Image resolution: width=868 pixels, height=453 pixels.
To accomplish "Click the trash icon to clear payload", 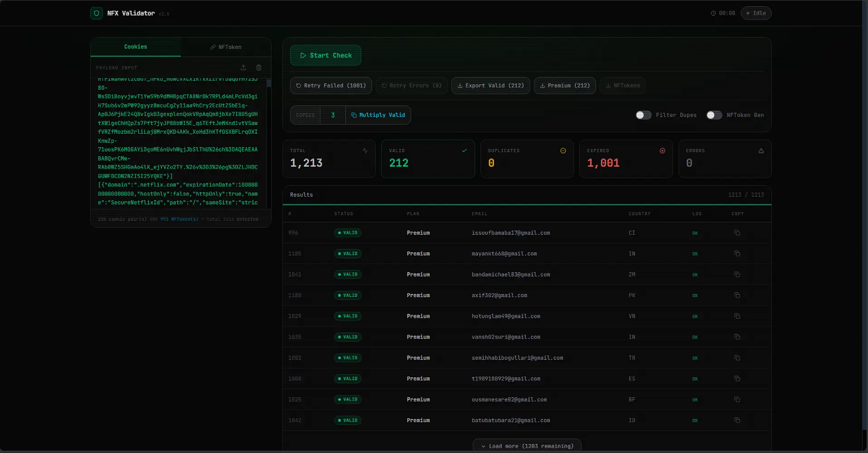I will pos(259,67).
